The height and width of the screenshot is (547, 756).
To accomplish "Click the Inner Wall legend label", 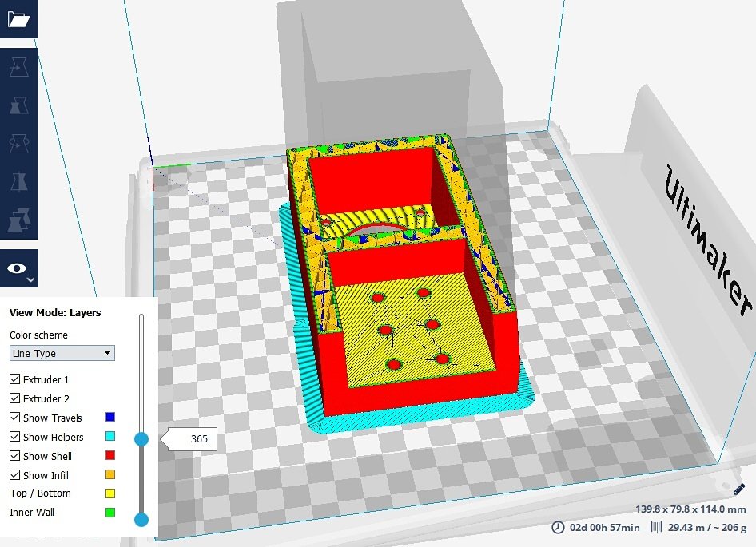I will tap(32, 513).
